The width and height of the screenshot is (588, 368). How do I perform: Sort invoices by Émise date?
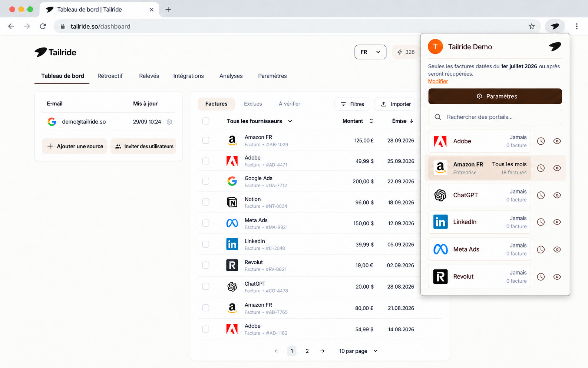pyautogui.click(x=403, y=121)
